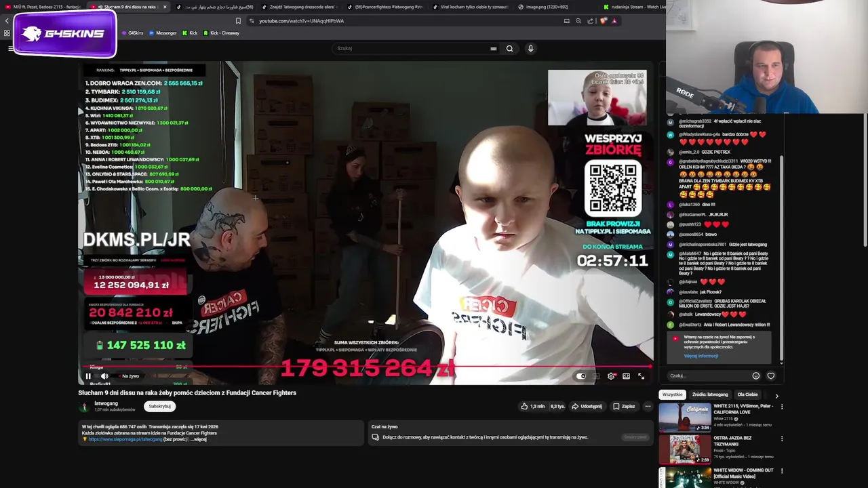Click the search magnifier button
868x488 pixels.
pyautogui.click(x=510, y=48)
